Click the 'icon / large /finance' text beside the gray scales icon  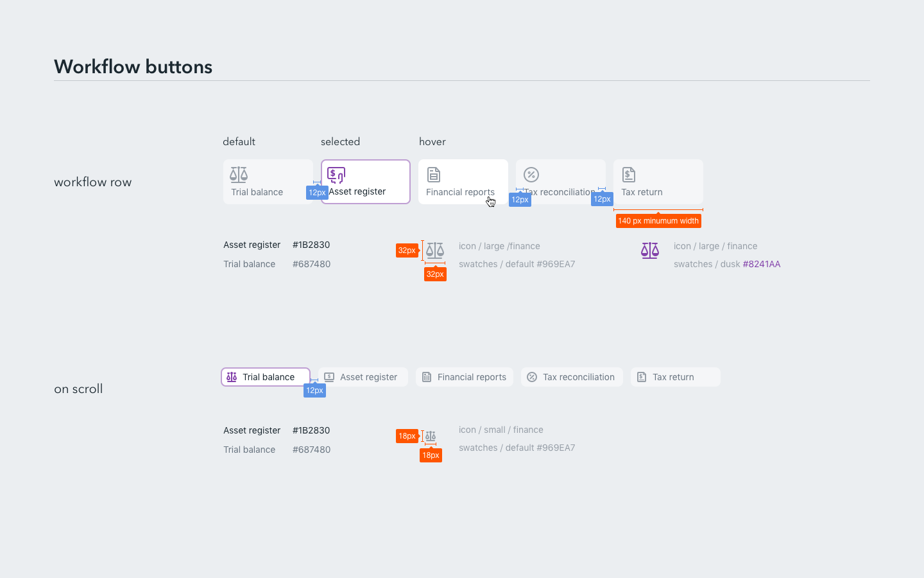click(x=499, y=246)
